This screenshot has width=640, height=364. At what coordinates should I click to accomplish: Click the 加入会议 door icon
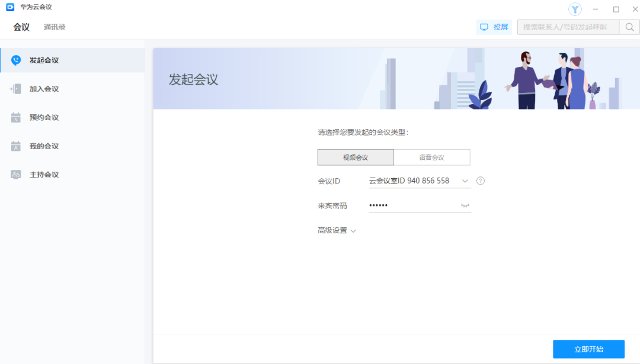15,89
